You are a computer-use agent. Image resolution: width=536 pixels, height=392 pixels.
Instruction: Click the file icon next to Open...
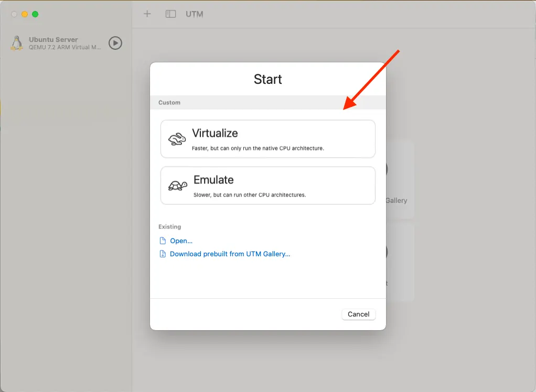163,241
